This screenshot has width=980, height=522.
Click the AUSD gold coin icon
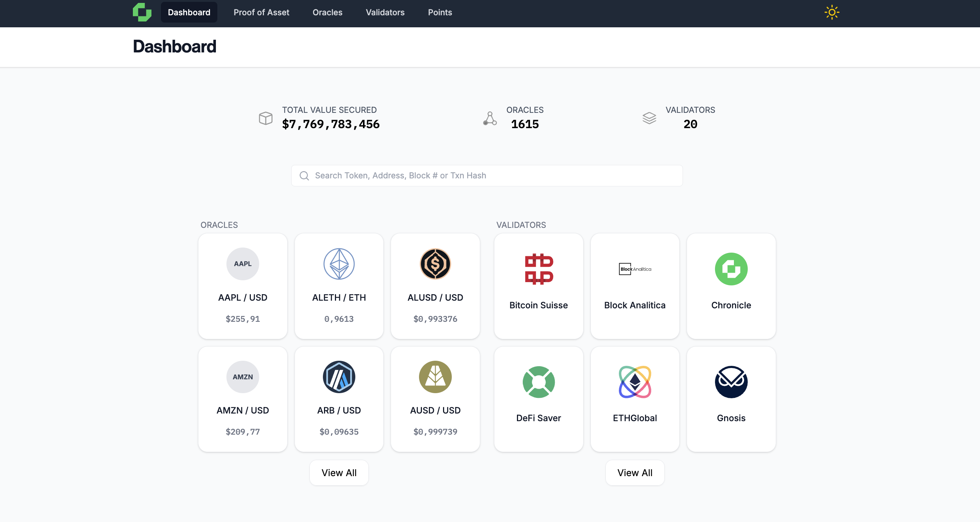pos(435,377)
